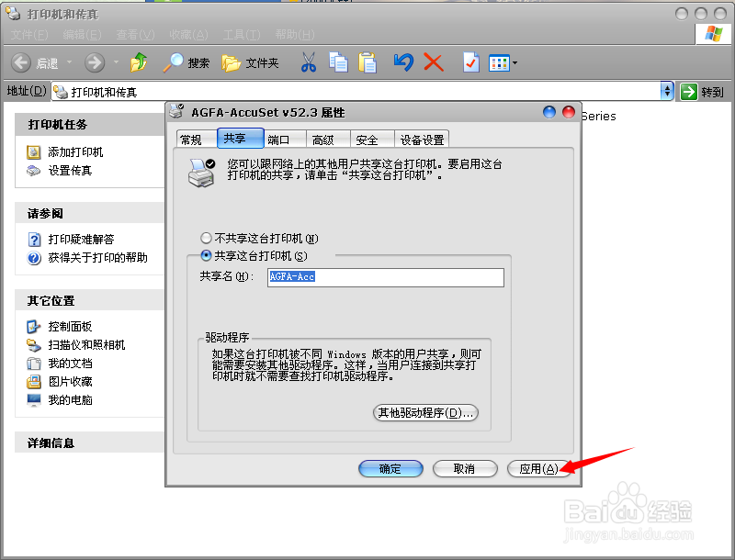
Task: Open the Search (搜索) toolbar button
Action: point(187,62)
